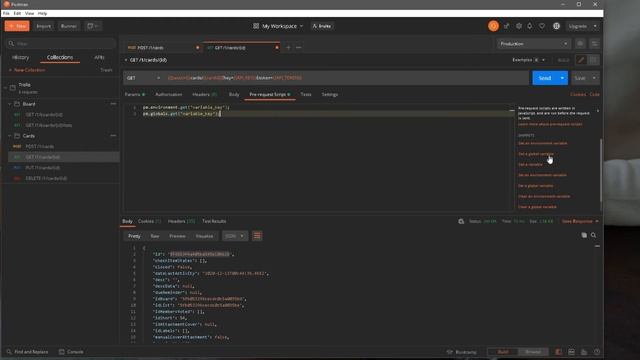640x360 pixels.
Task: Click the globe icon next to Status
Action: click(461, 221)
